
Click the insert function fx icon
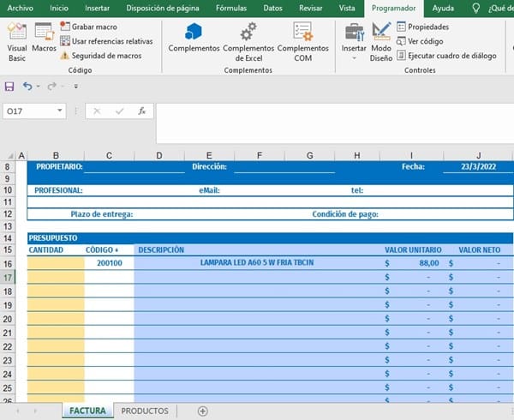[x=142, y=111]
